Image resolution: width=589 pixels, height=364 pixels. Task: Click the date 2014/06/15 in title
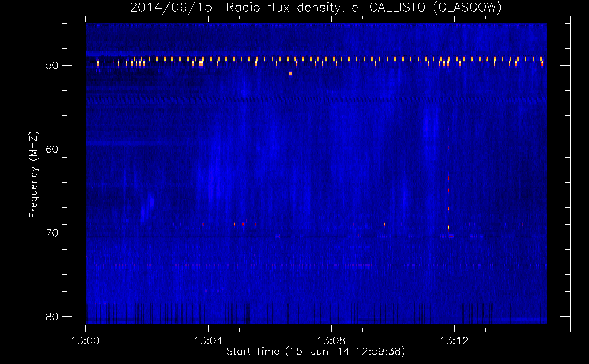point(171,7)
